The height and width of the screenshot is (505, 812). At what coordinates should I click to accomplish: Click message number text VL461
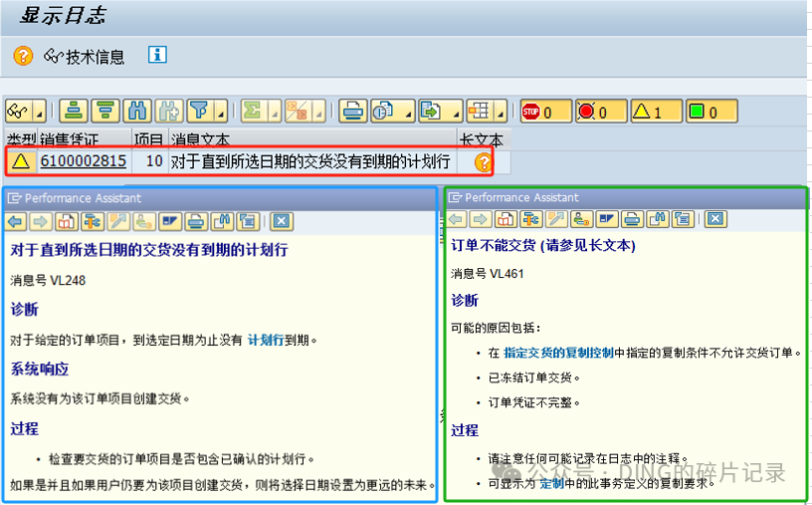pyautogui.click(x=507, y=273)
